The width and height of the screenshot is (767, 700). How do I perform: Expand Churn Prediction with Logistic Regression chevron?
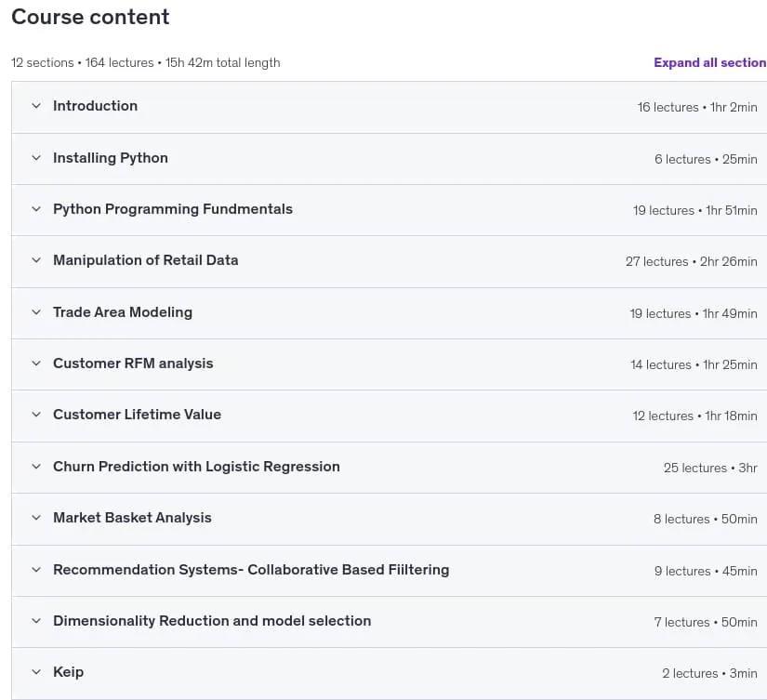pos(36,466)
